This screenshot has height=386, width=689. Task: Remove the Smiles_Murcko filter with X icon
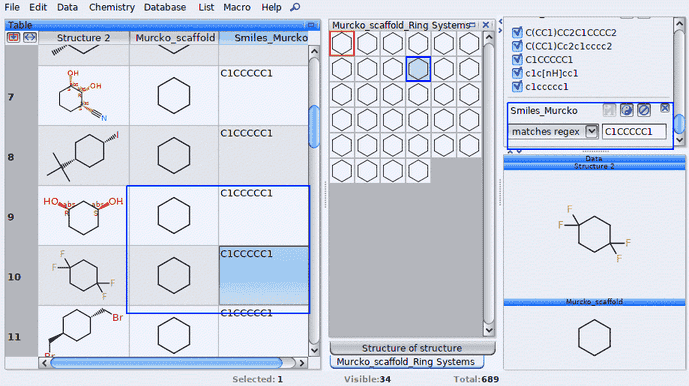[664, 108]
